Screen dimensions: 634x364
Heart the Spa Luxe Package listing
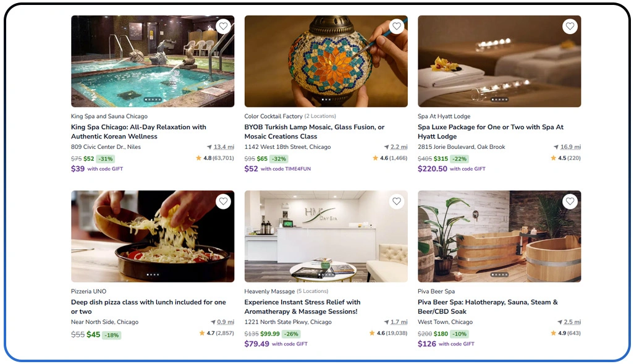coord(570,27)
